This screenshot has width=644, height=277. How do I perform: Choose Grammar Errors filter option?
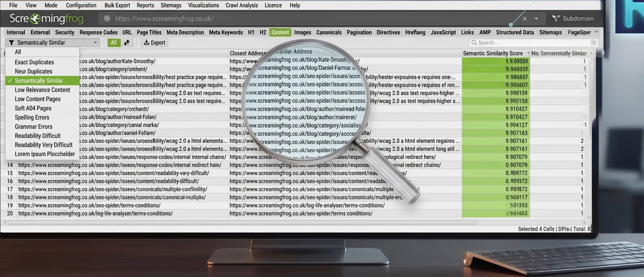[42, 126]
